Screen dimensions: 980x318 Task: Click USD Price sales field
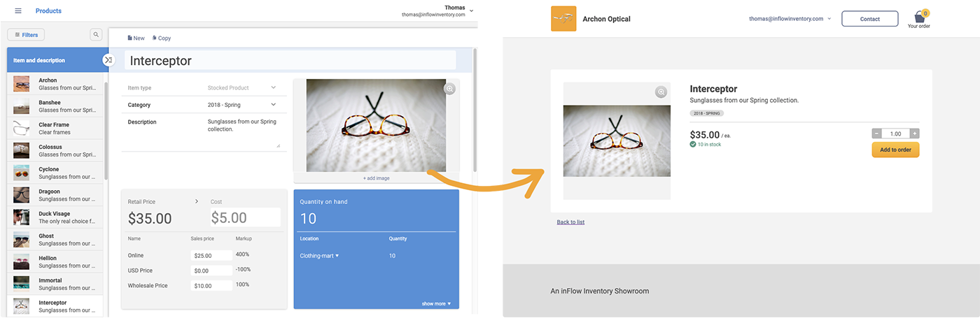(211, 270)
